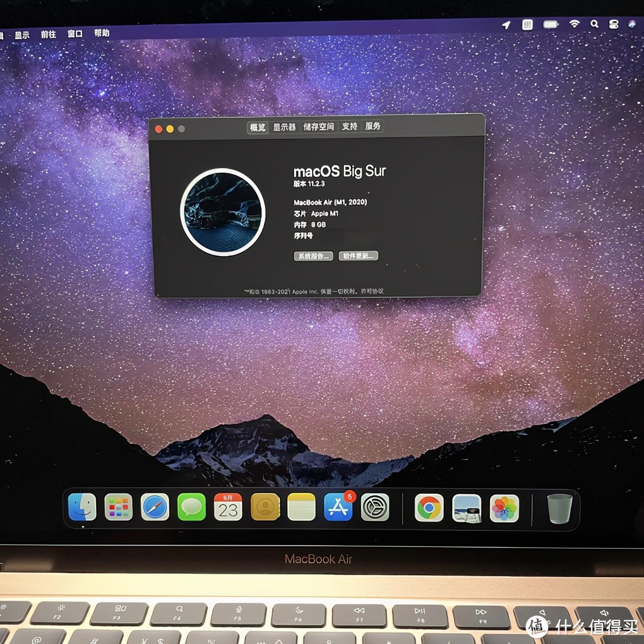Open the 帮助 menu
This screenshot has height=644, width=644.
[102, 33]
